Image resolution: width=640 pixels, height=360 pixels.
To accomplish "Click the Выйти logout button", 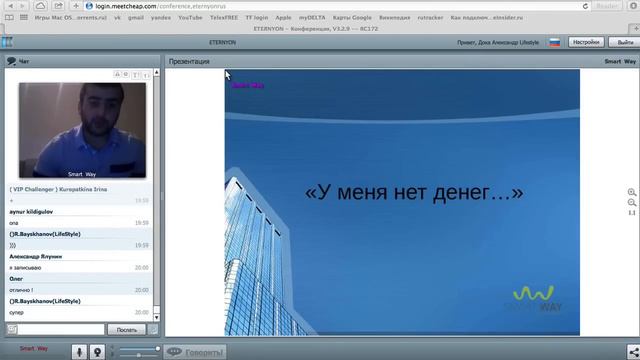I will coord(624,42).
